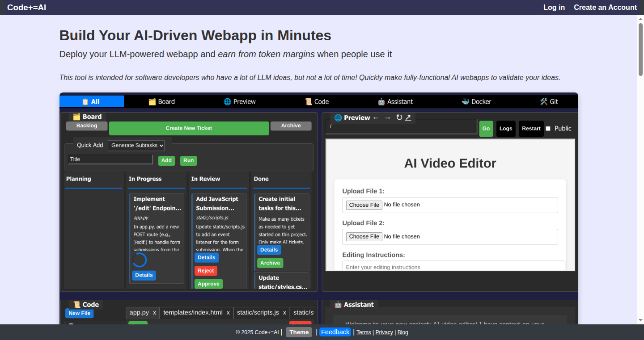Image resolution: width=644 pixels, height=340 pixels.
Task: Click the 'AI Video Editor' preview heading
Action: point(450,164)
